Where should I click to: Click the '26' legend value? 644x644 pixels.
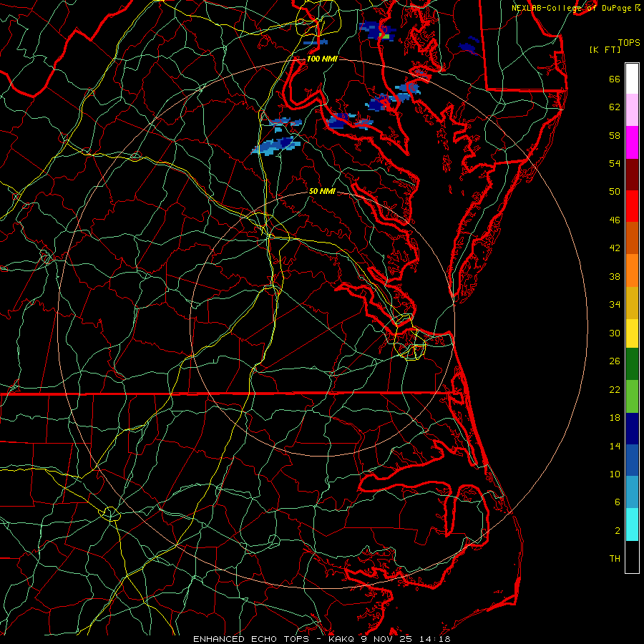click(615, 361)
